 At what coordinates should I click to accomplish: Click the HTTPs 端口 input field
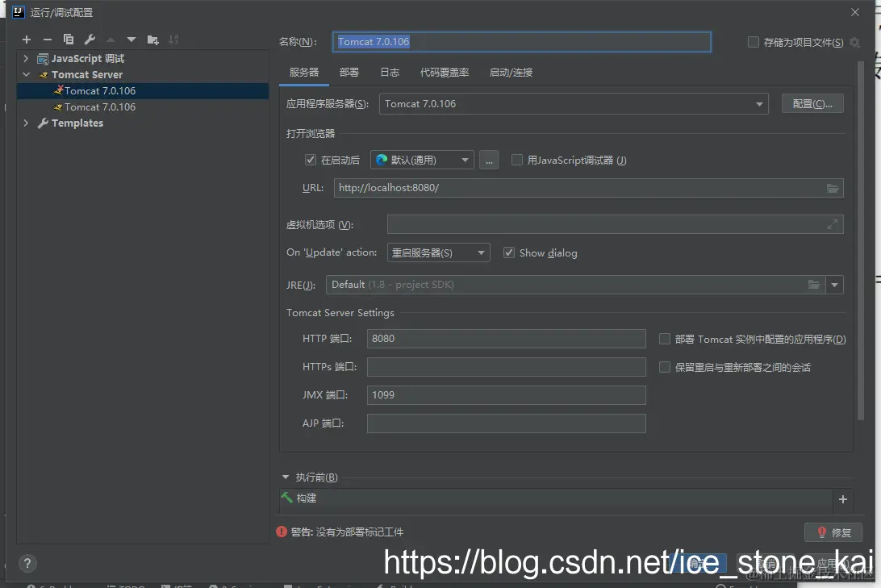(506, 367)
